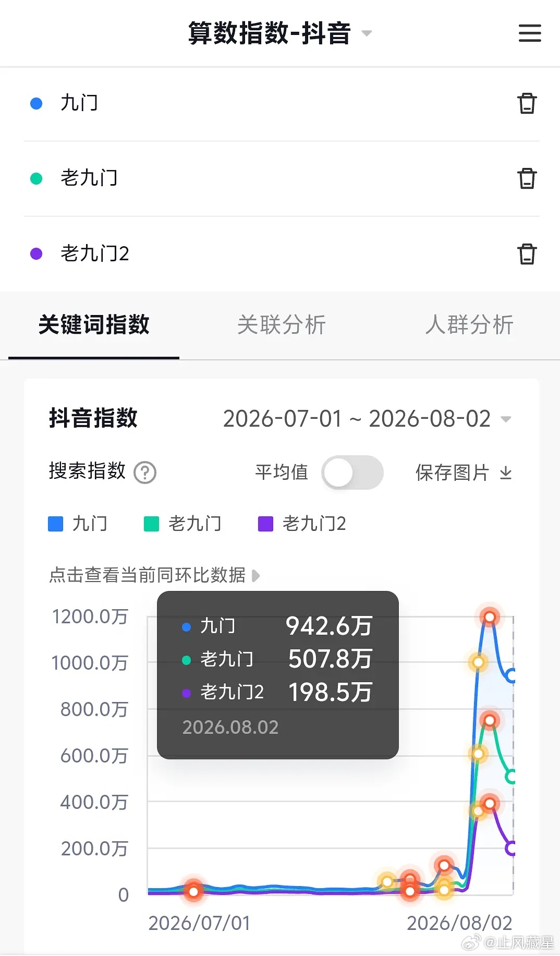Screen dimensions: 560x956
Task: Delete the 老九门 keyword with trash icon
Action: coord(527,178)
